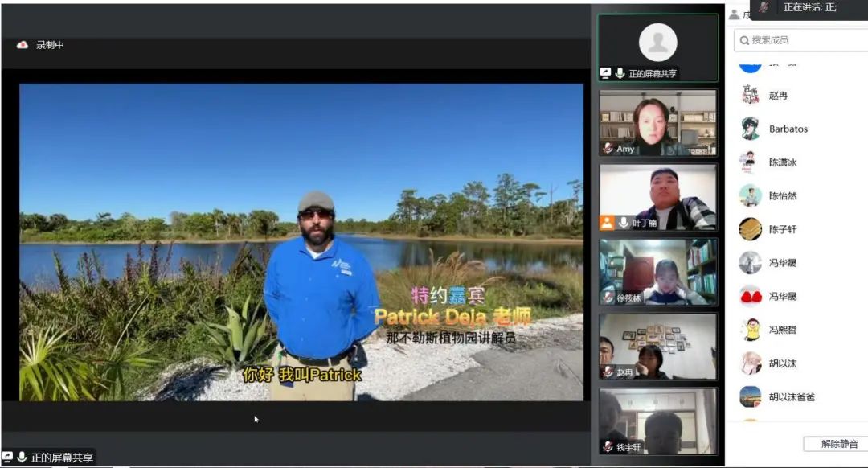Click the screen-share icon at the bottom-left label
The image size is (868, 468).
(7, 457)
